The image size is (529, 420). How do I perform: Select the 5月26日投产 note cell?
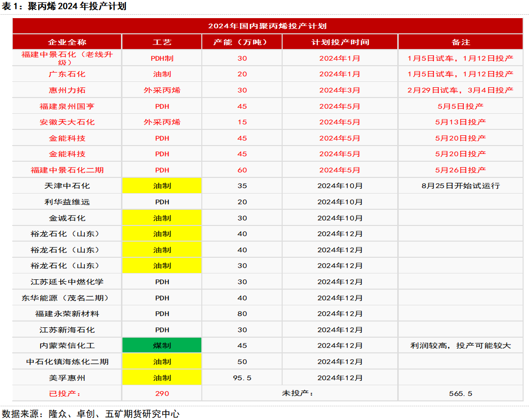tap(460, 170)
